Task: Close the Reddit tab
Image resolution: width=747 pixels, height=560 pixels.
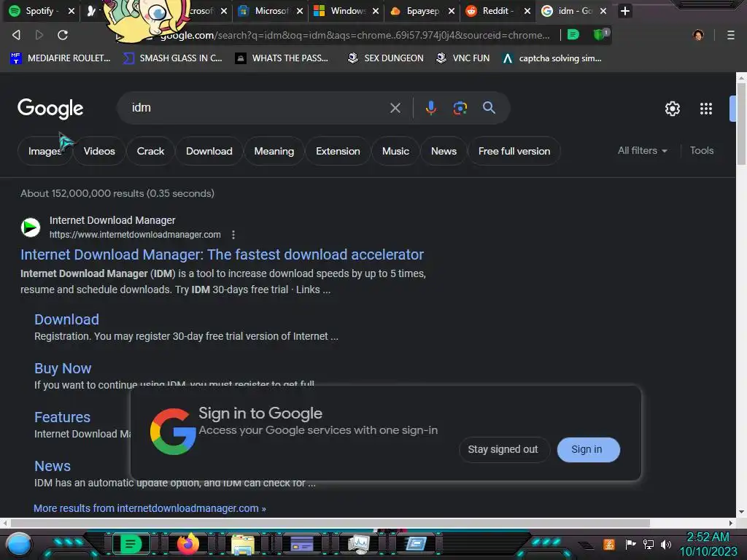Action: pos(527,11)
